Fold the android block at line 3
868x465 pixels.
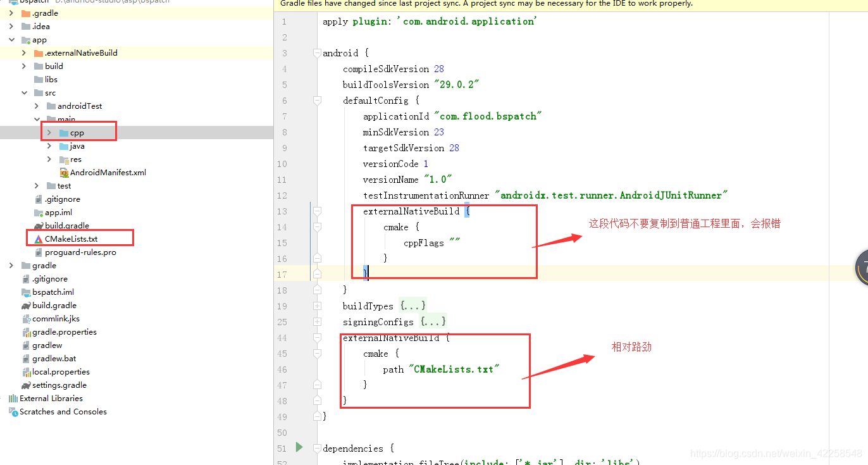[x=317, y=53]
